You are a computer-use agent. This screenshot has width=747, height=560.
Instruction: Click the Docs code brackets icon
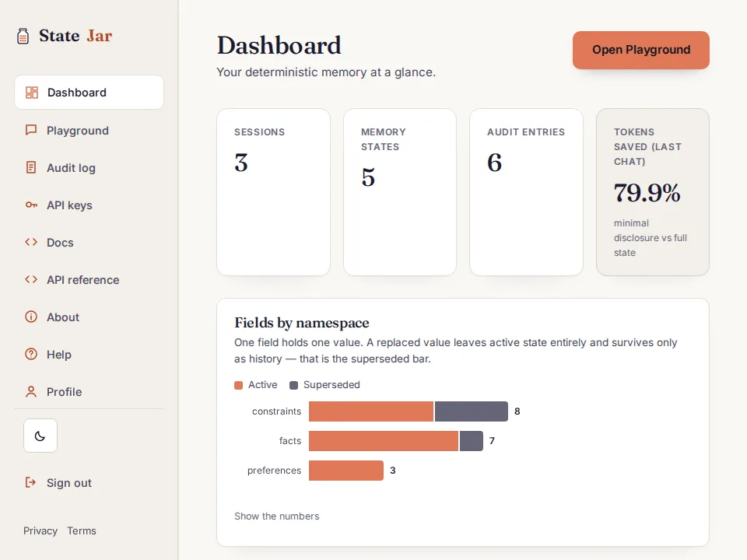click(x=31, y=243)
